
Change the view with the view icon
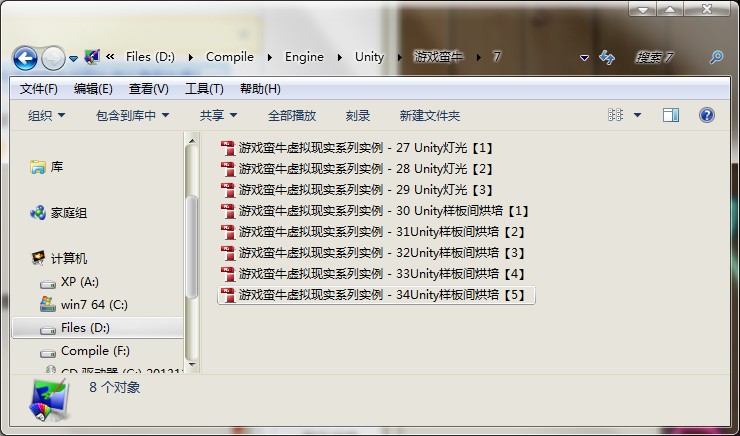tap(615, 115)
